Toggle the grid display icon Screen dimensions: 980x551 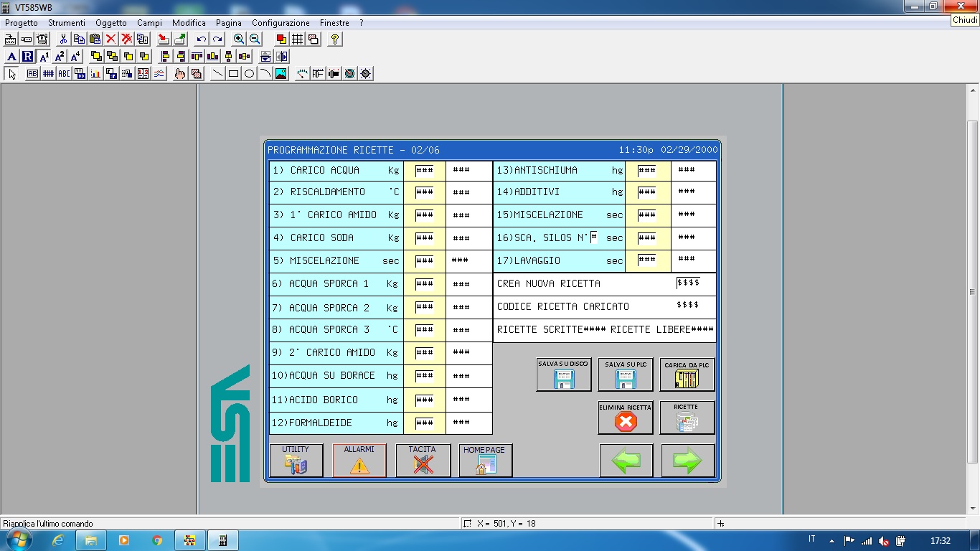(297, 39)
